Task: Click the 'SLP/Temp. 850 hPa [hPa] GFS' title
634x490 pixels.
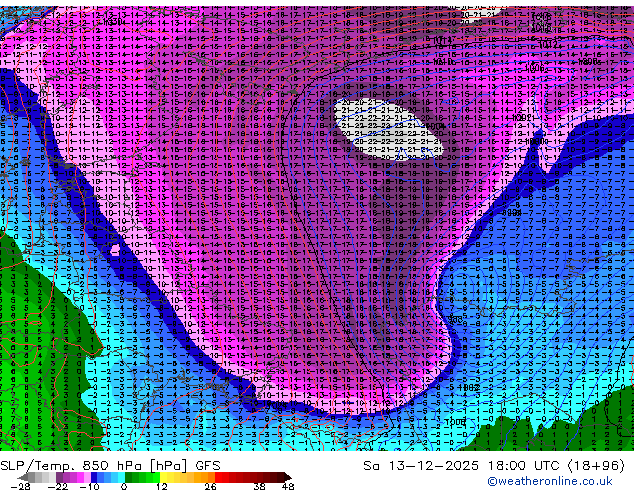Action: point(110,466)
